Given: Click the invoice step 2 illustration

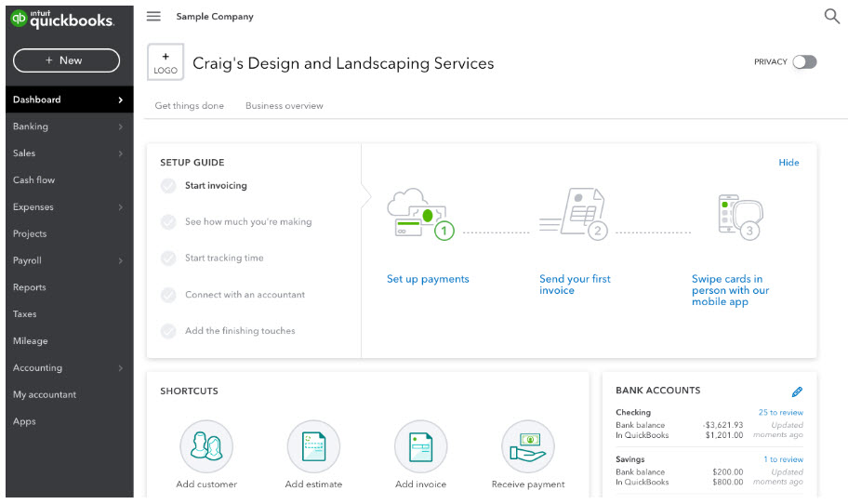Looking at the screenshot, I should click(574, 214).
